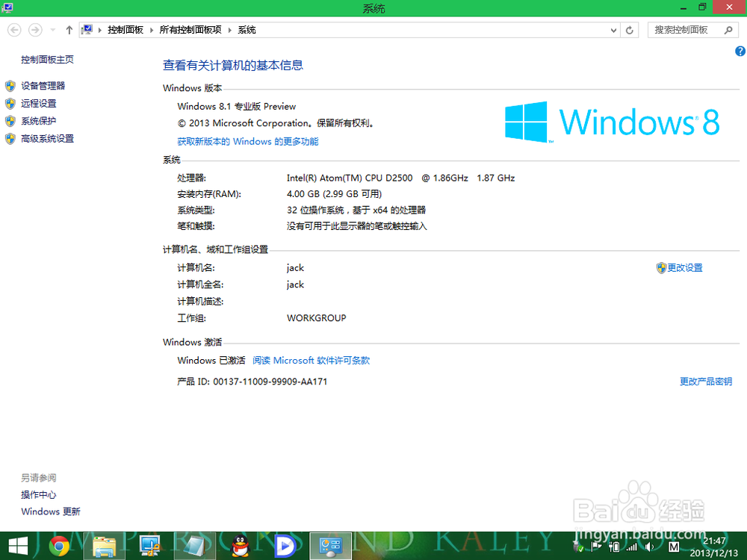Screen dimensions: 747x560
Task: Click the shield icon beside Remote settings
Action: pyautogui.click(x=10, y=104)
